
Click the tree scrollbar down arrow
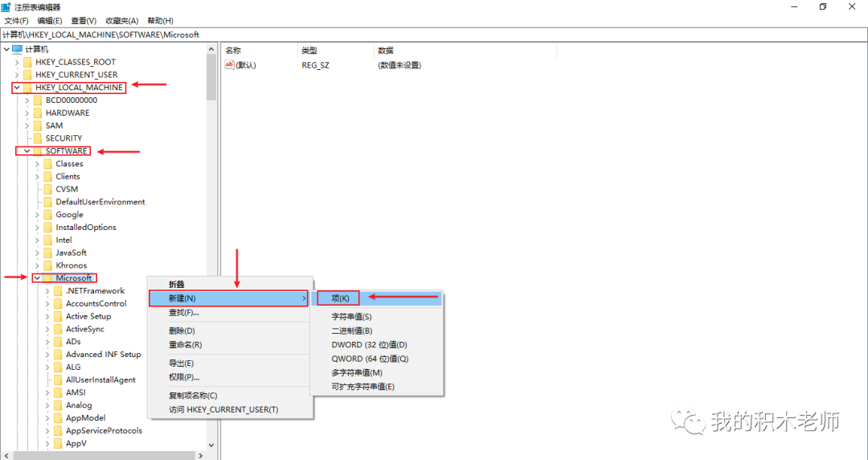click(x=211, y=445)
